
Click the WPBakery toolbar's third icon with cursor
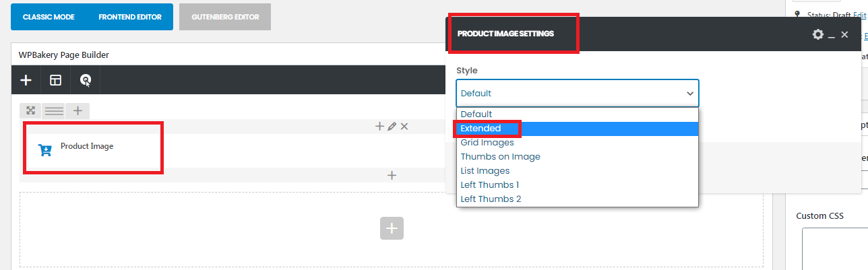[x=86, y=80]
